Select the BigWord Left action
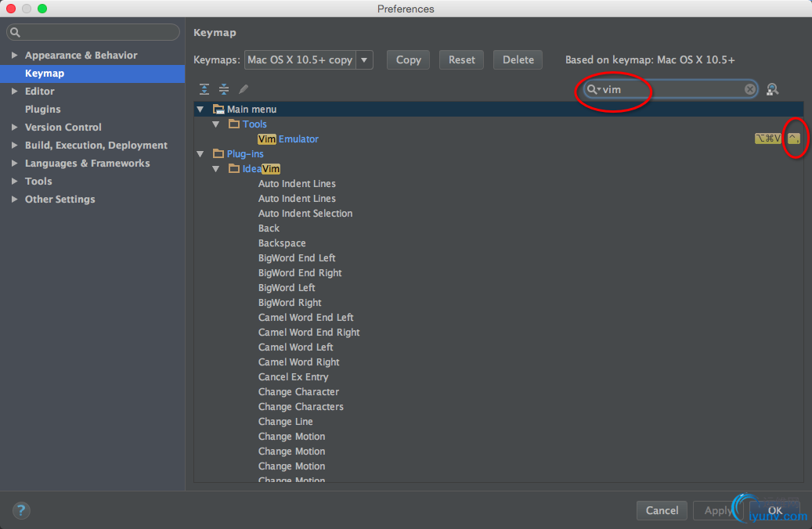Viewport: 812px width, 529px height. click(x=287, y=288)
